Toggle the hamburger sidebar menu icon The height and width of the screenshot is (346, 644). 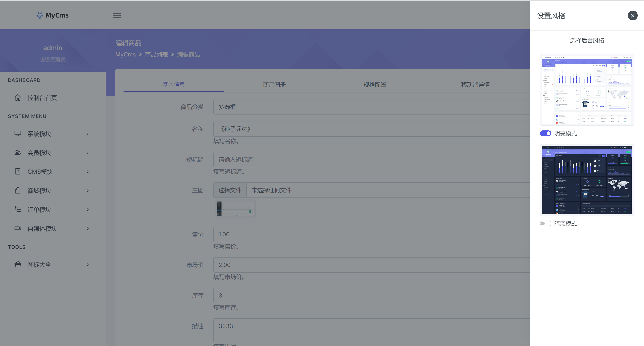[117, 15]
